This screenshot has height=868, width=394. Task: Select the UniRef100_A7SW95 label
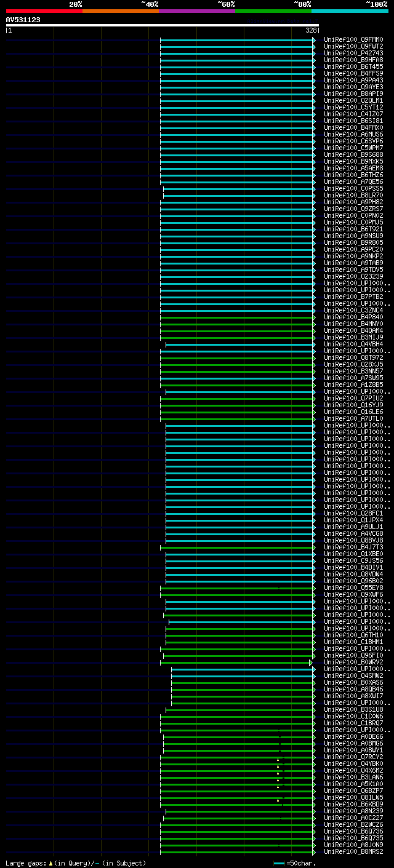click(x=353, y=378)
